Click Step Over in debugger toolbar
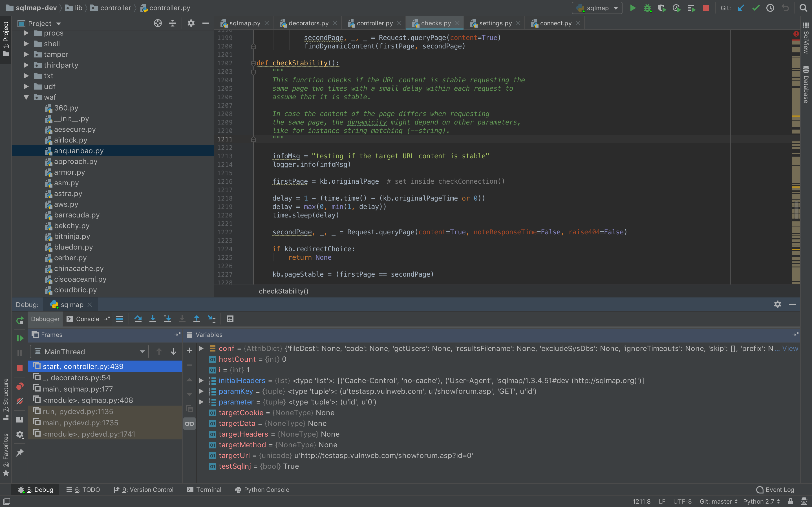The image size is (812, 507). (138, 319)
